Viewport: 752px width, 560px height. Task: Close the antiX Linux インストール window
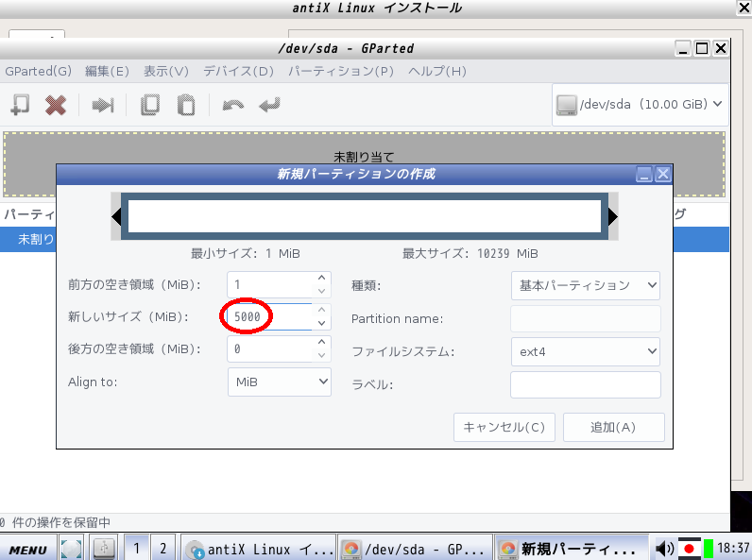click(743, 8)
